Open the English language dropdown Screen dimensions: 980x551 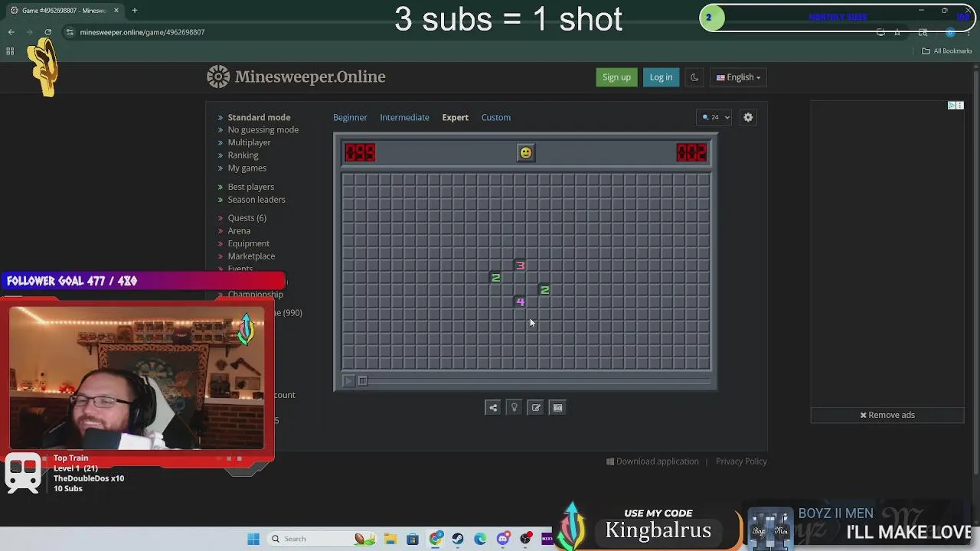point(738,77)
